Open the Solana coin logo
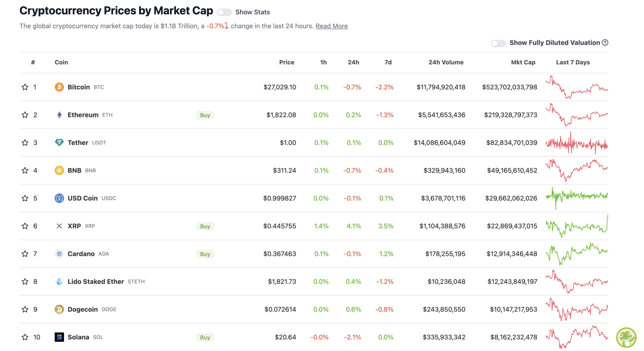Viewport: 644px width, 351px height. [59, 337]
